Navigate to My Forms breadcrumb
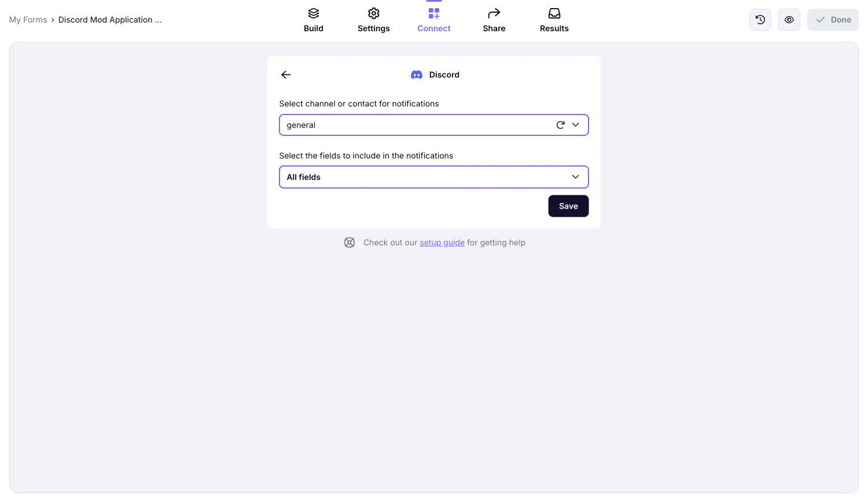Viewport: 868px width, 502px height. pyautogui.click(x=28, y=19)
